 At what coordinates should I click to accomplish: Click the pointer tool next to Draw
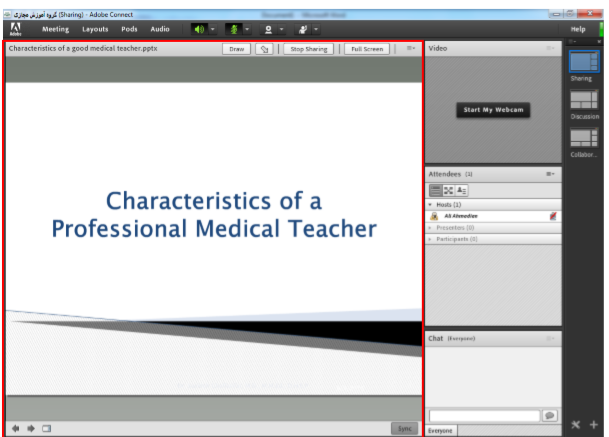pyautogui.click(x=265, y=48)
